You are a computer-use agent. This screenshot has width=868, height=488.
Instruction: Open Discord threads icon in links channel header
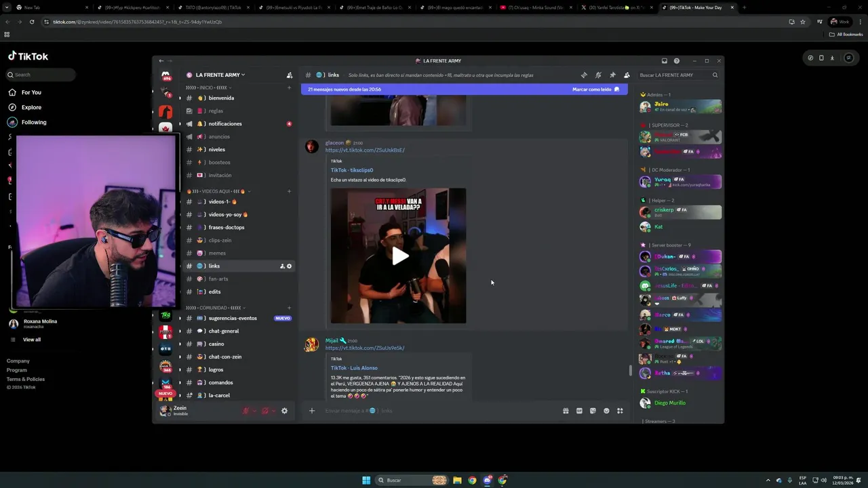584,75
